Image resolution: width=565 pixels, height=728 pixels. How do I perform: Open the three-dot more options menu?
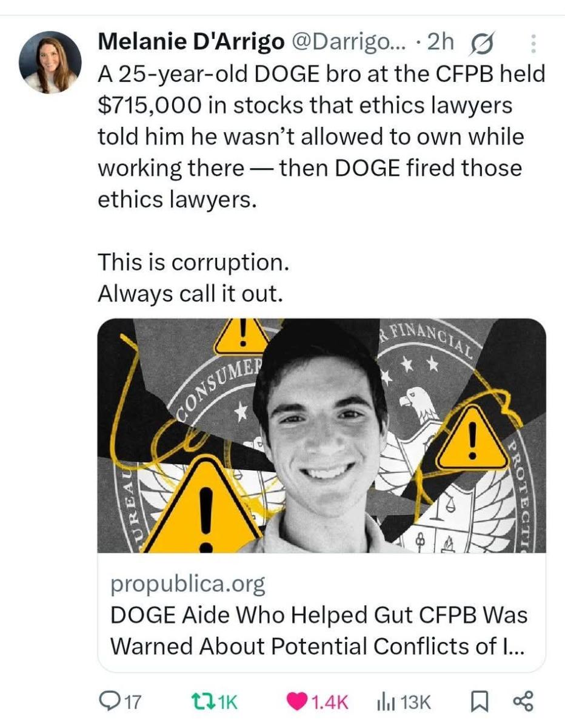pos(533,43)
